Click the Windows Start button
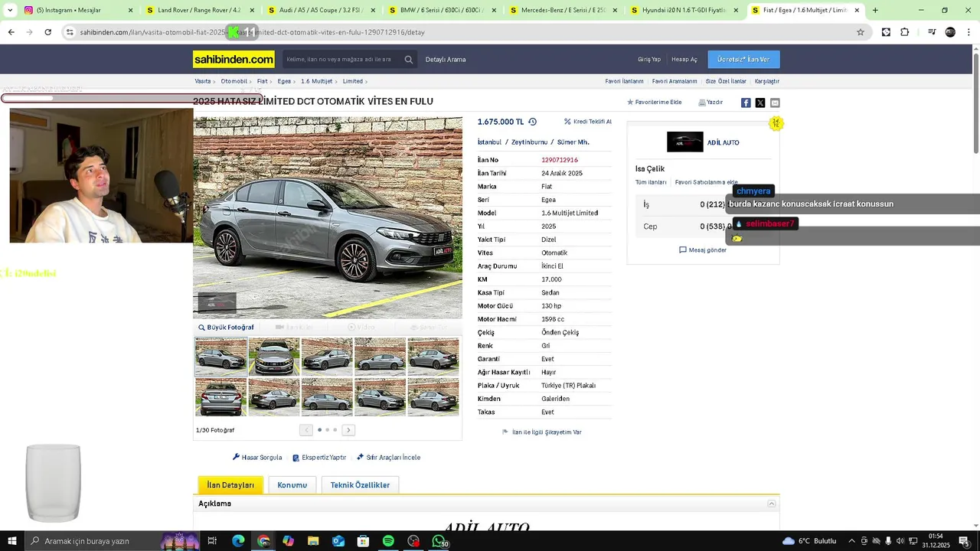This screenshot has height=551, width=980. 11,541
